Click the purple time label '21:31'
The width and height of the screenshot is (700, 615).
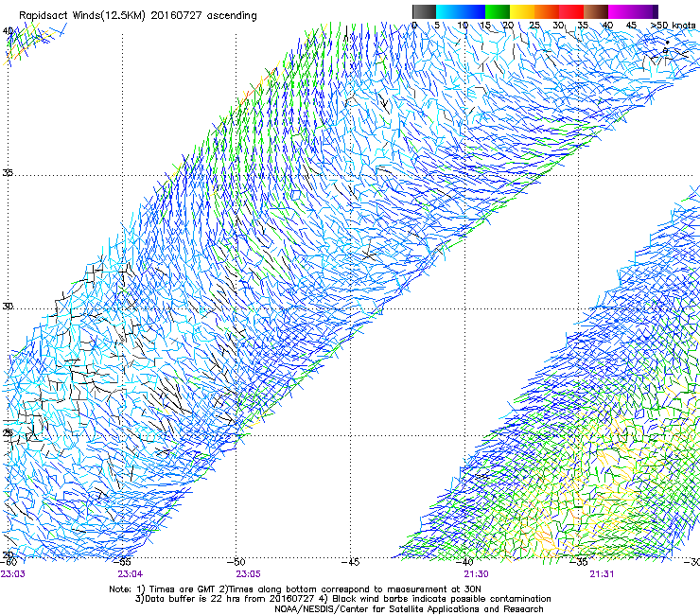point(602,574)
